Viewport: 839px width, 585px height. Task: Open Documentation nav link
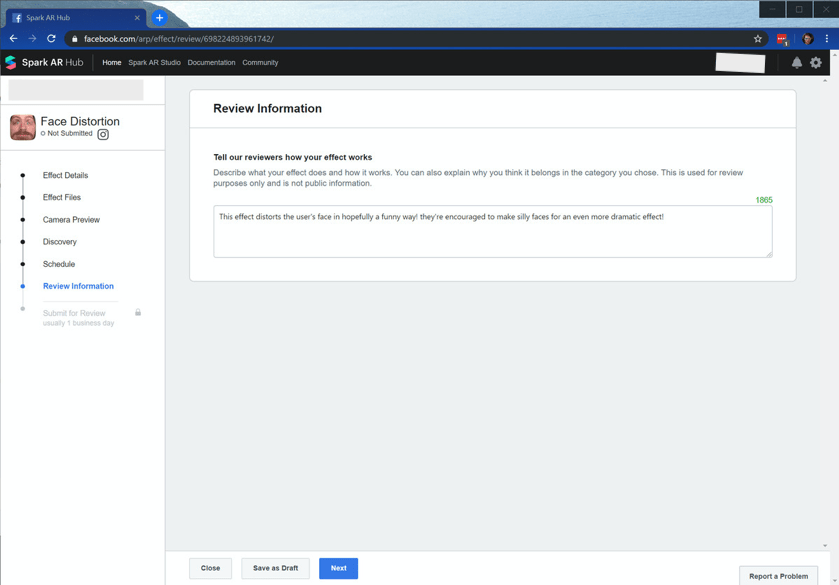[211, 63]
